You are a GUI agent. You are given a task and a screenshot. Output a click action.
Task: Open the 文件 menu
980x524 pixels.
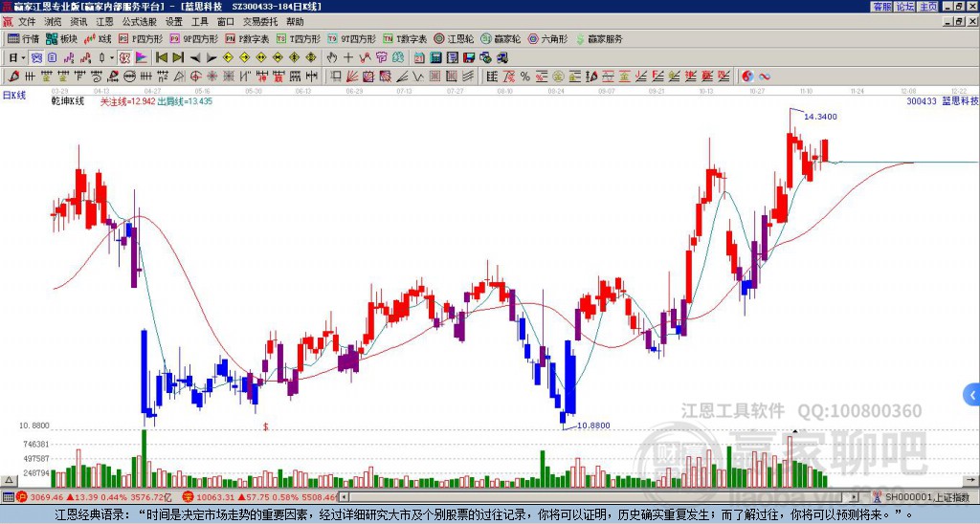[27, 22]
